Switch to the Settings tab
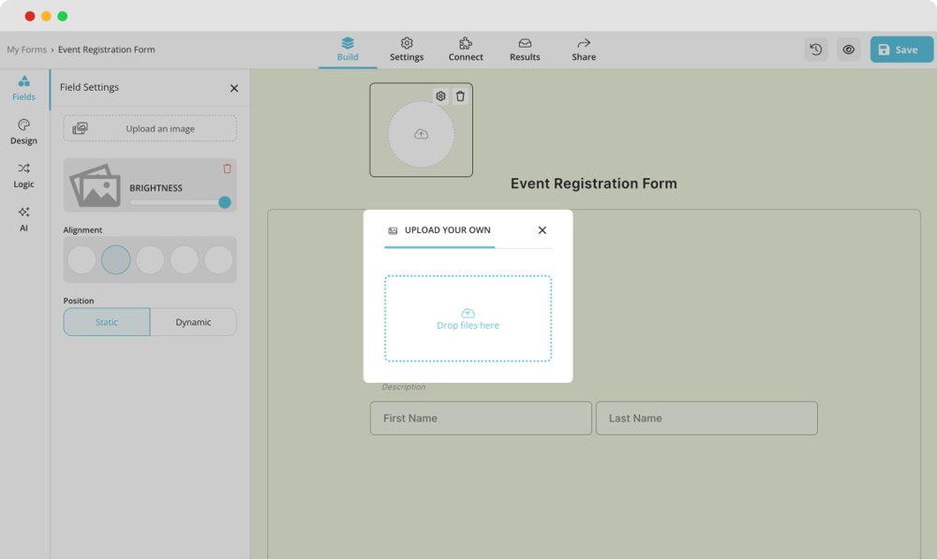This screenshot has height=560, width=937. (407, 50)
